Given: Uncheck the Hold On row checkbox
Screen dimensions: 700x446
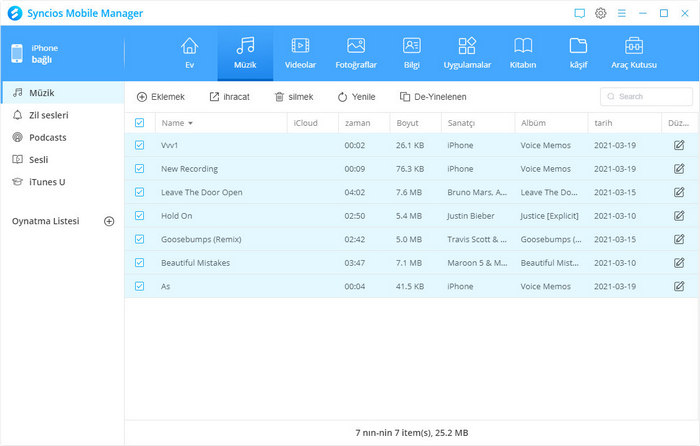Looking at the screenshot, I should [x=139, y=216].
